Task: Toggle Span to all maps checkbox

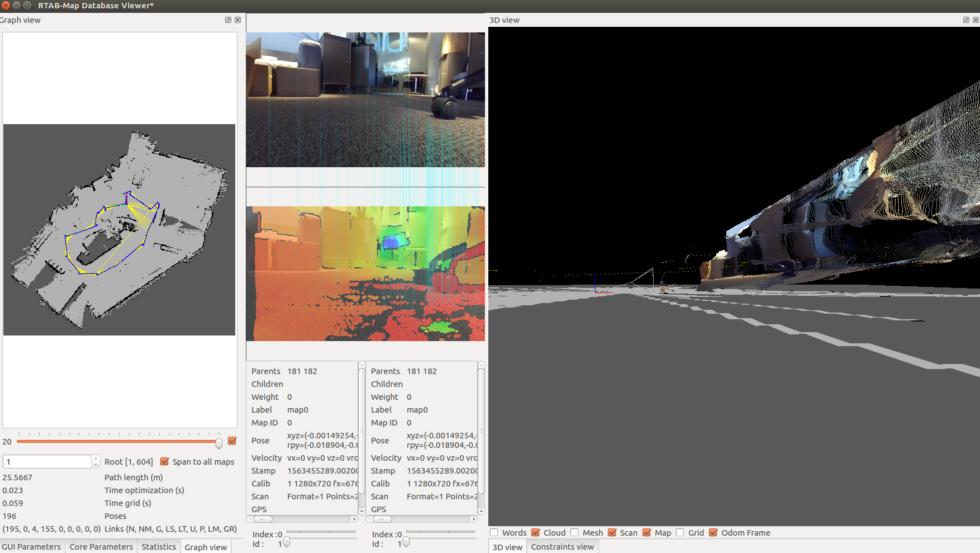Action: click(197, 462)
